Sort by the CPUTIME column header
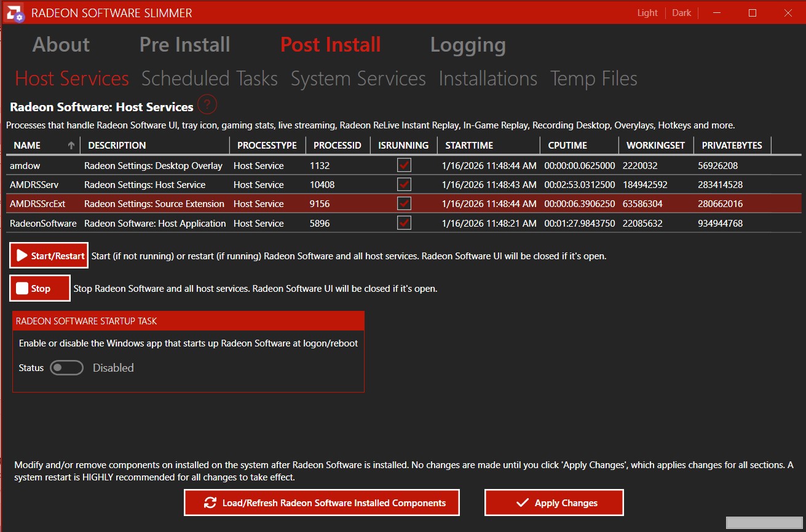 click(580, 146)
